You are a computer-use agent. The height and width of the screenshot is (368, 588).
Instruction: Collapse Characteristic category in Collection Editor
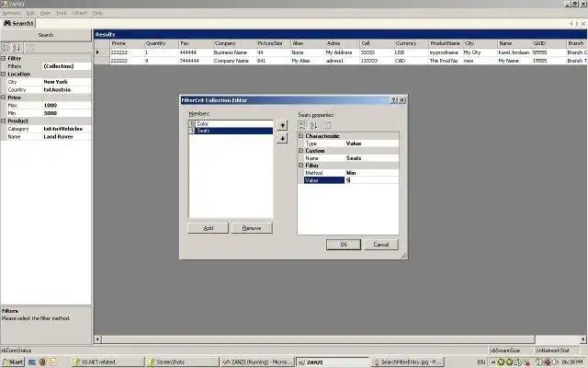(300, 136)
